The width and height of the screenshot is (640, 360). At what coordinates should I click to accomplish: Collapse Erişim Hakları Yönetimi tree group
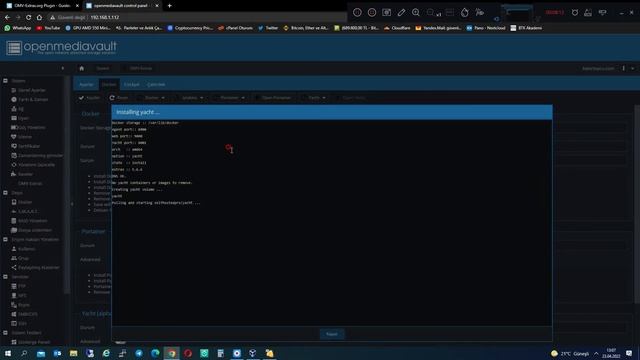(5, 240)
